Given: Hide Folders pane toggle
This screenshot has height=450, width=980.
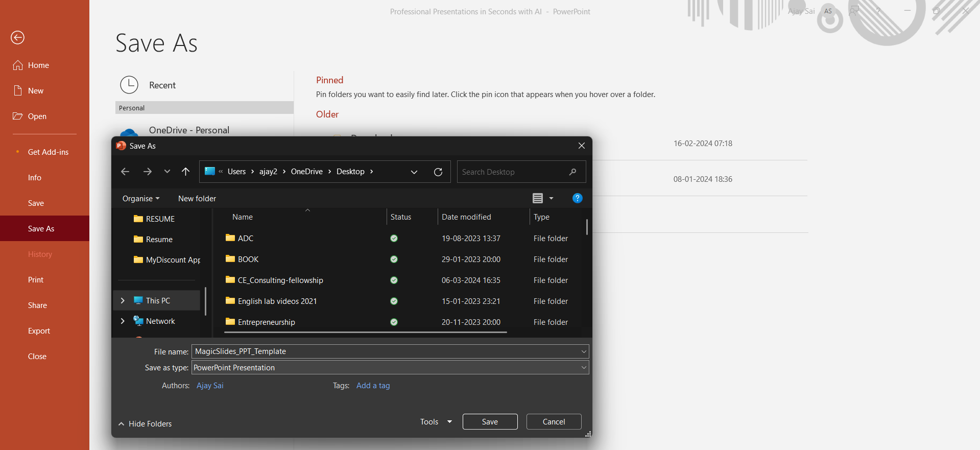Looking at the screenshot, I should point(145,423).
